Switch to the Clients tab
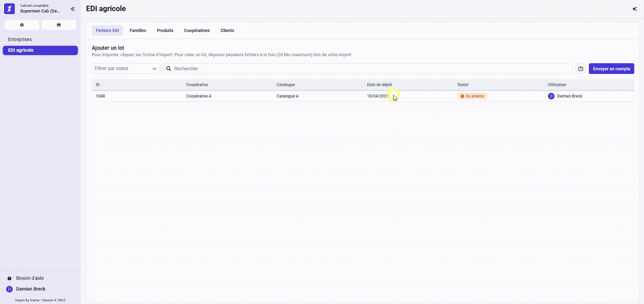The image size is (644, 304). pyautogui.click(x=227, y=30)
